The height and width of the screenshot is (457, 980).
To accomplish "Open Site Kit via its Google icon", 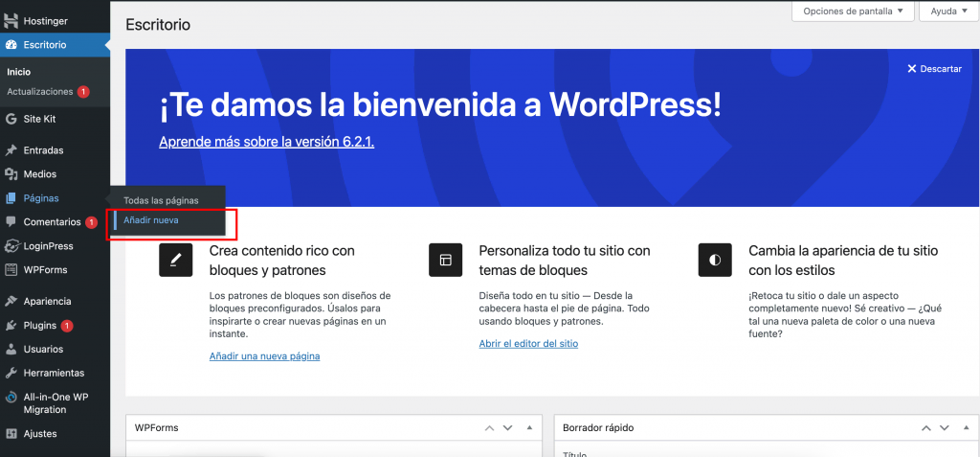I will point(11,119).
